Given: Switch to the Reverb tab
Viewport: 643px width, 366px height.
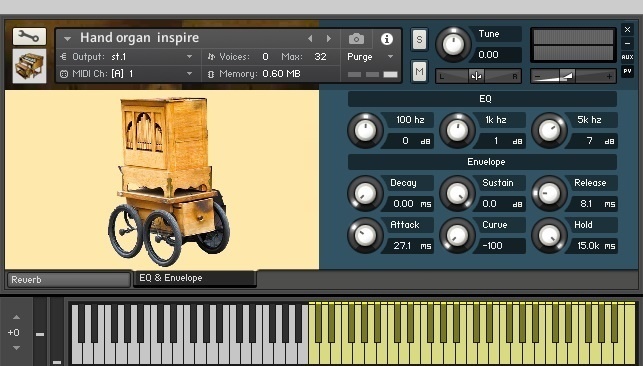Looking at the screenshot, I should point(69,280).
